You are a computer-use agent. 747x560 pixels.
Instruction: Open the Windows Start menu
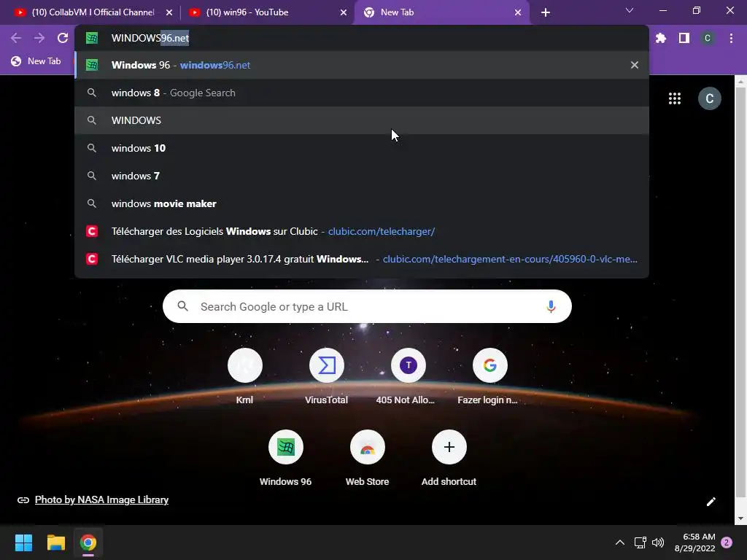(23, 542)
